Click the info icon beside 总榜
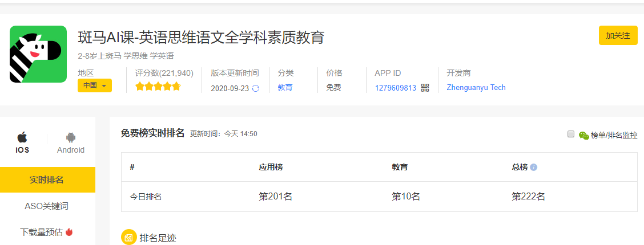Screen dimensions: 644x245 coord(533,167)
